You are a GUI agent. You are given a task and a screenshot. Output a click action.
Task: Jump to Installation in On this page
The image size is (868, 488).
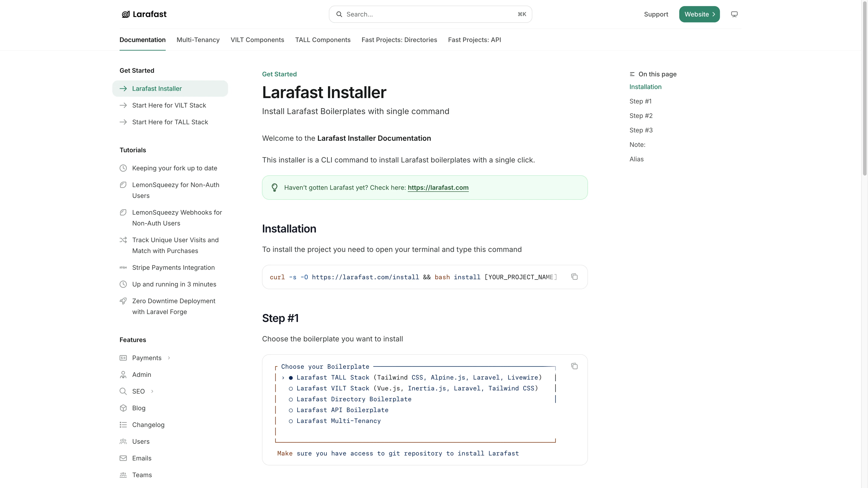click(646, 87)
